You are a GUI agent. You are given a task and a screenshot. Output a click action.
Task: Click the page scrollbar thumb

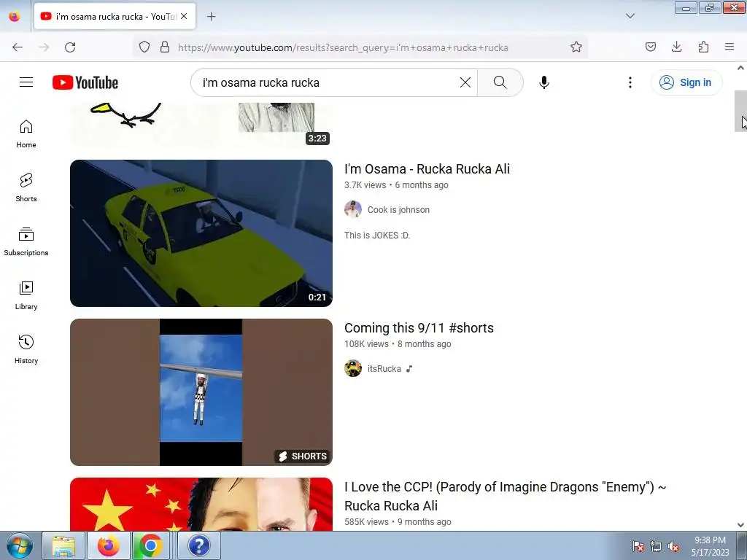(x=740, y=111)
